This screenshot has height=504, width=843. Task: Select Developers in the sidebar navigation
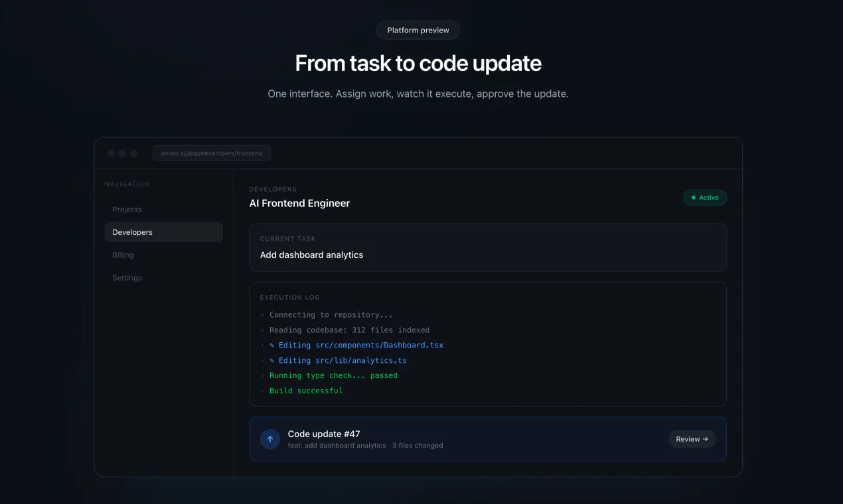pos(163,232)
